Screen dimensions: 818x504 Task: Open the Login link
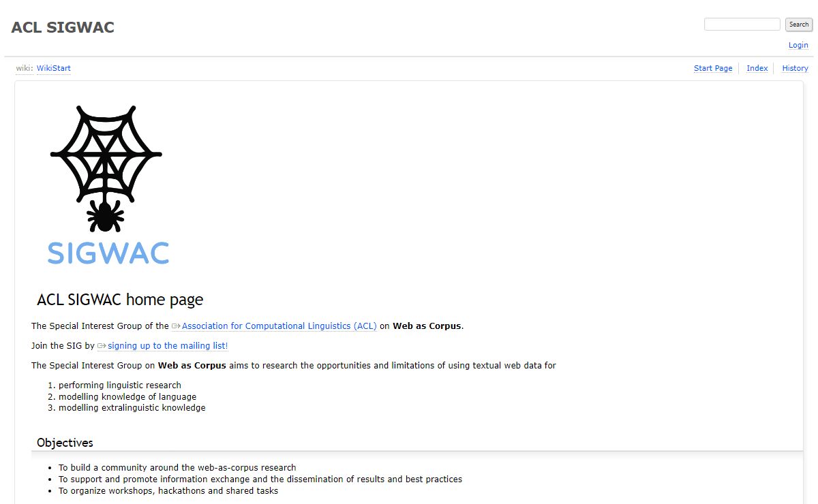click(798, 46)
